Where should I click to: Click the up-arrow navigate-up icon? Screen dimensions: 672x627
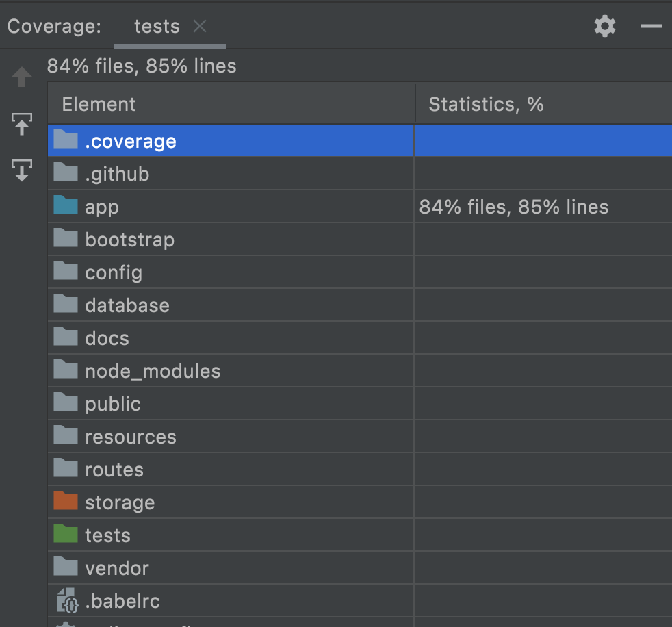click(x=22, y=77)
